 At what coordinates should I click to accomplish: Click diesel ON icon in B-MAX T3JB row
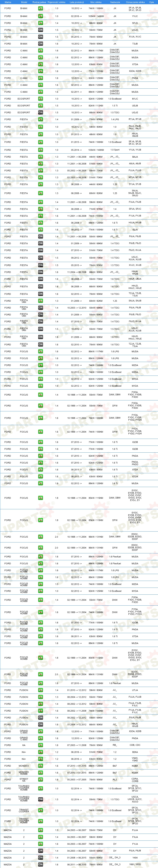tap(40, 44)
